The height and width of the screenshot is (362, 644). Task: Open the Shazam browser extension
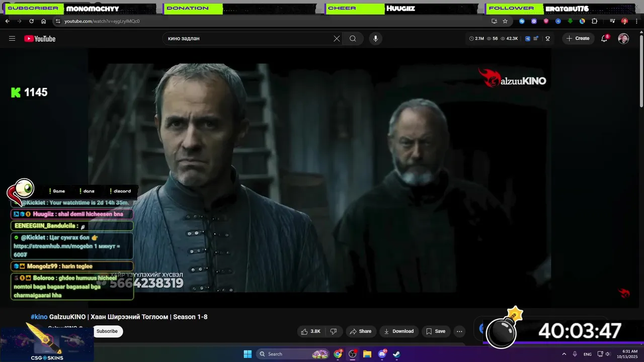click(522, 21)
